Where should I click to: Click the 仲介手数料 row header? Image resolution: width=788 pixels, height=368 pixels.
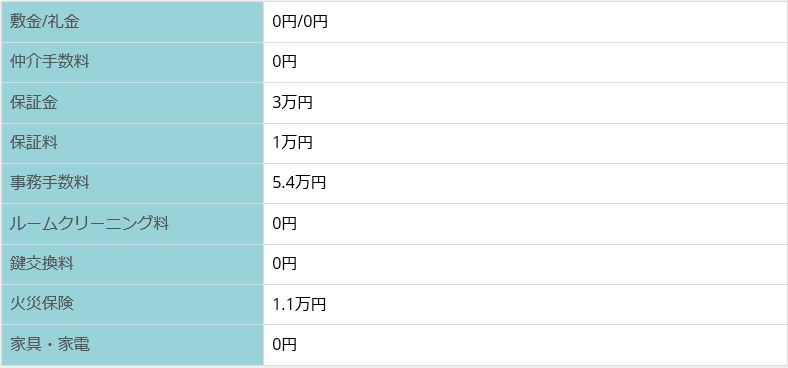132,62
